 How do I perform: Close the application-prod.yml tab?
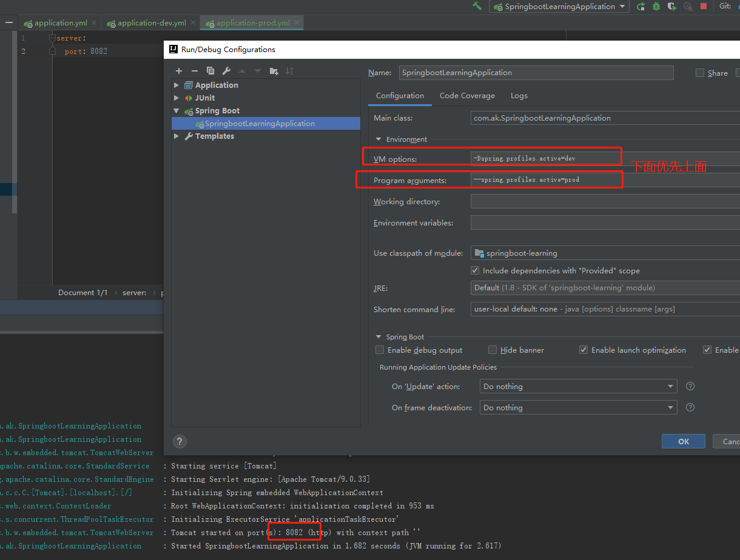coord(297,22)
